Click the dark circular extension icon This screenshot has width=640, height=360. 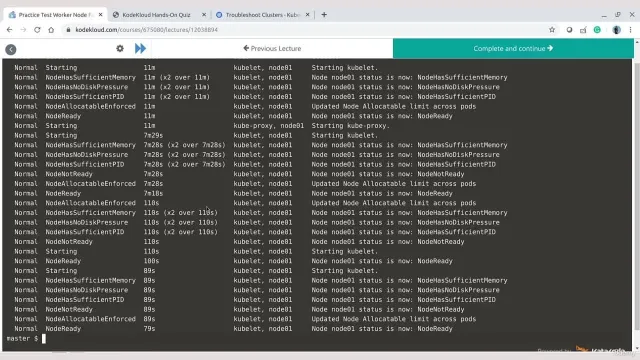[x=569, y=30]
